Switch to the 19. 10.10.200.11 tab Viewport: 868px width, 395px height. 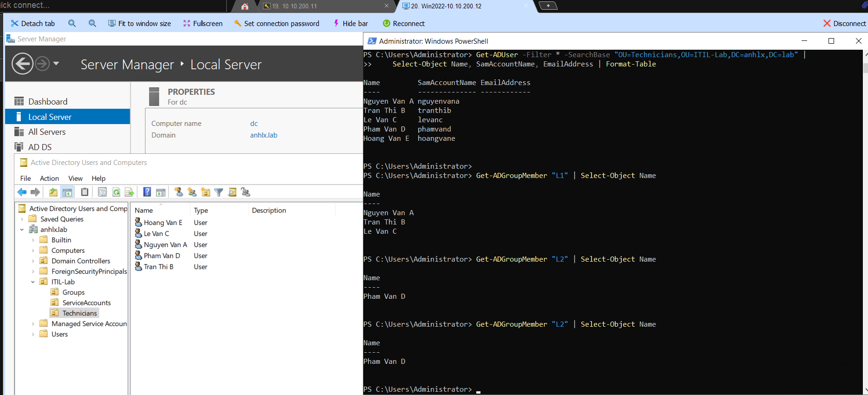coord(294,6)
